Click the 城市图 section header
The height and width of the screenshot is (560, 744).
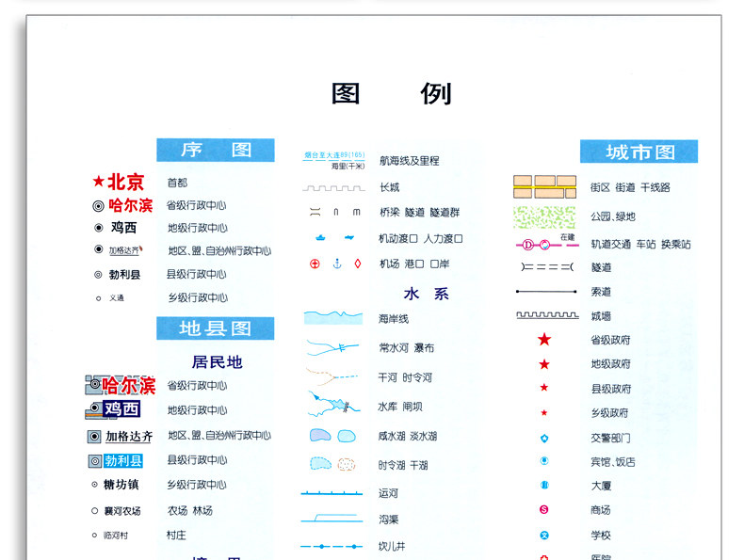639,152
